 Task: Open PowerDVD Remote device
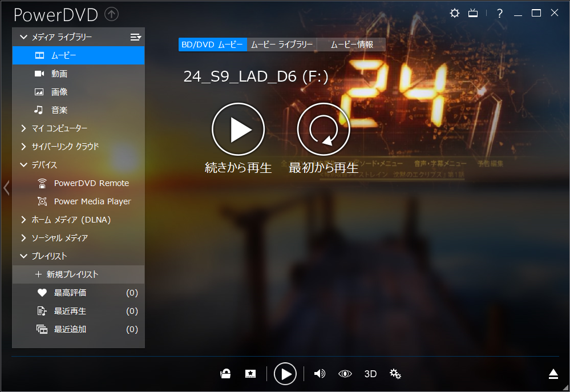point(79,183)
